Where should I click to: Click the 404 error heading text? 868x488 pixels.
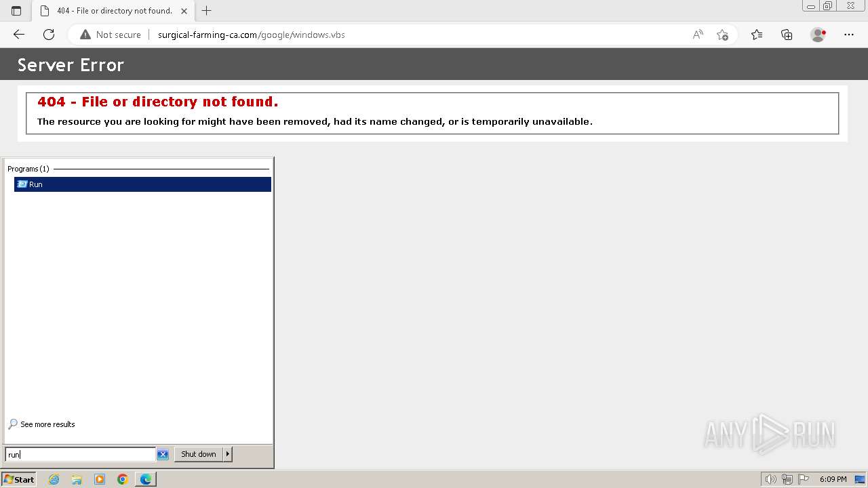tap(158, 102)
